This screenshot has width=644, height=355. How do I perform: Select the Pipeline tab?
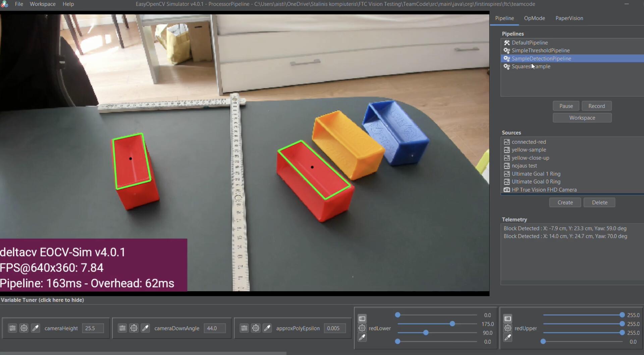[x=504, y=18]
